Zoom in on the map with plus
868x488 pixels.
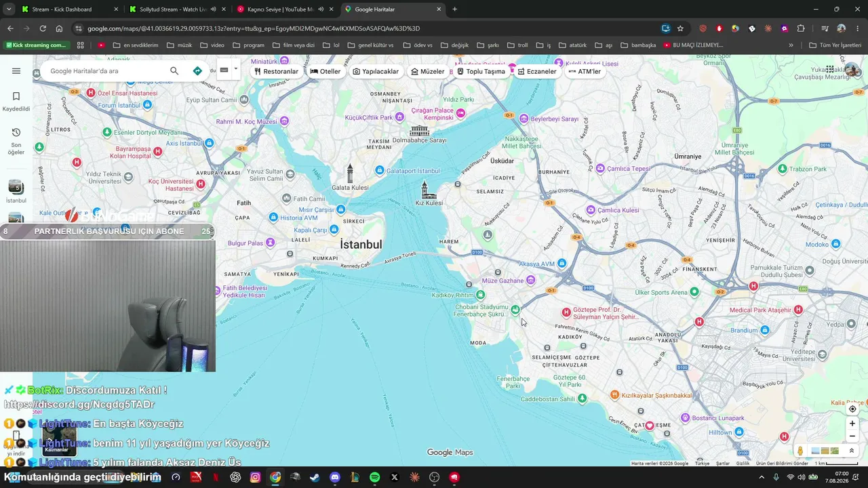point(852,424)
